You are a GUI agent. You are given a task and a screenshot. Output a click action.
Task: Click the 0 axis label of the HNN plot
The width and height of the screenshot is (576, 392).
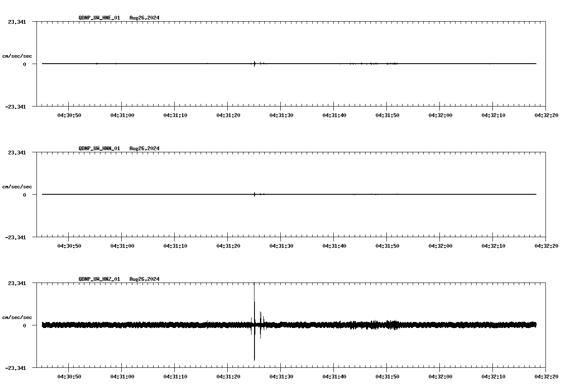pos(25,195)
